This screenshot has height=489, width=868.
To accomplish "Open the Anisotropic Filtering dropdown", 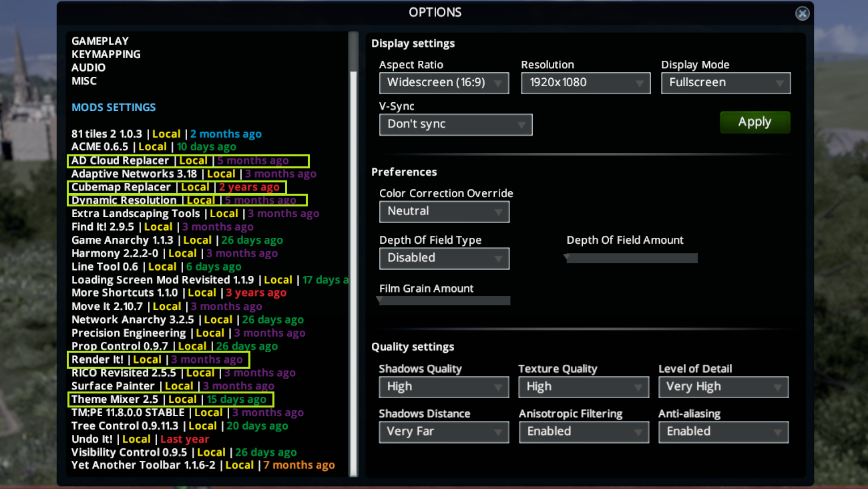I will [584, 432].
